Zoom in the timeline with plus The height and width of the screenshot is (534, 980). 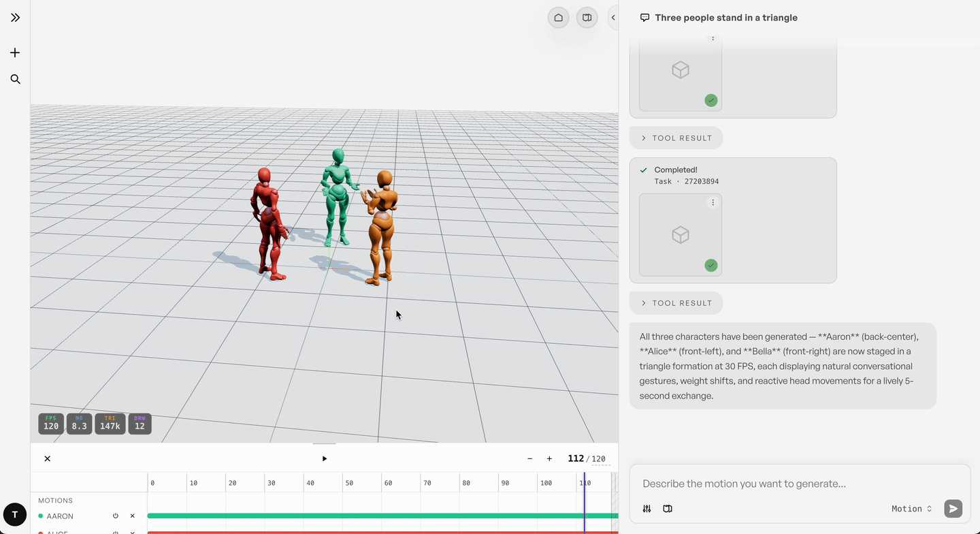click(x=549, y=458)
